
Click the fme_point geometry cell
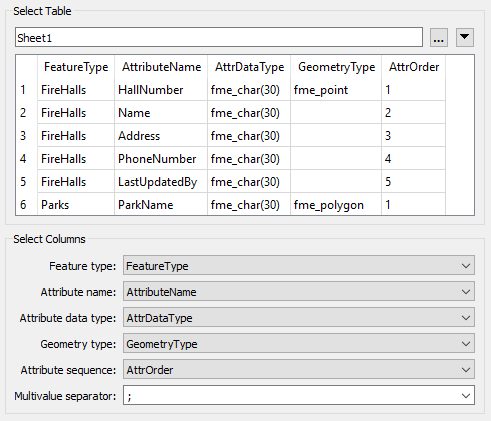(336, 90)
